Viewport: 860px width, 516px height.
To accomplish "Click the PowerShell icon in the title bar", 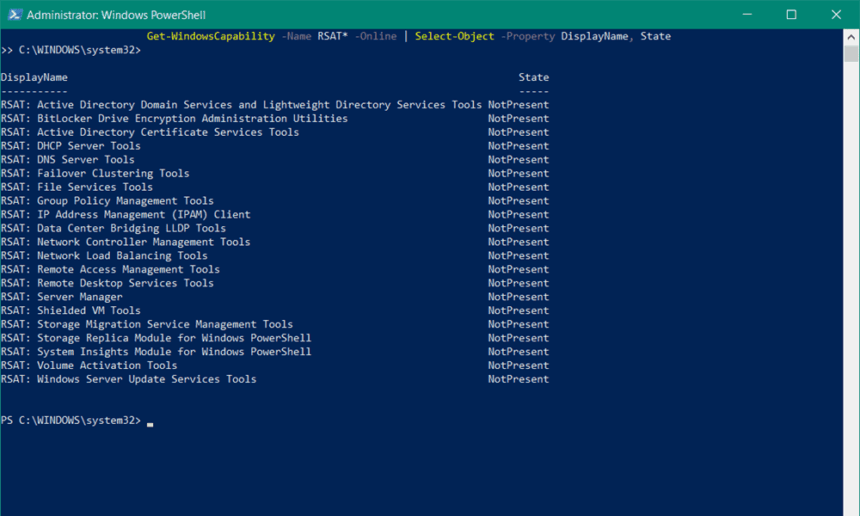I will click(13, 15).
